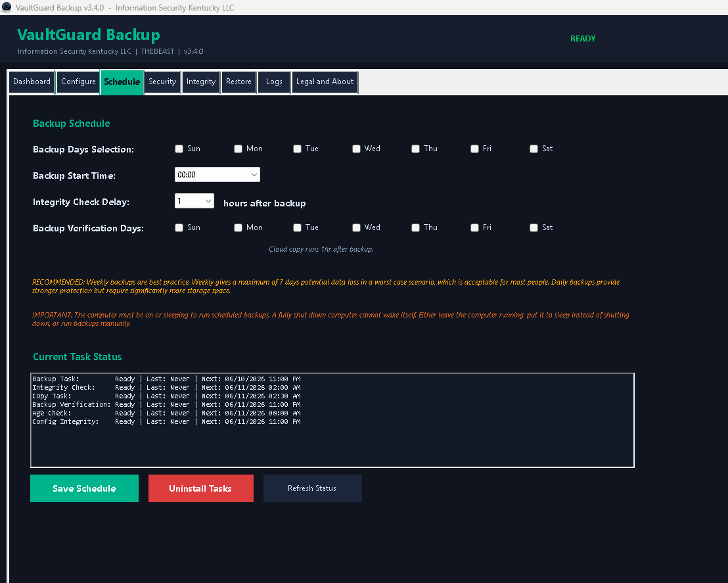Tick Tue in Backup Verification Days

pos(297,227)
